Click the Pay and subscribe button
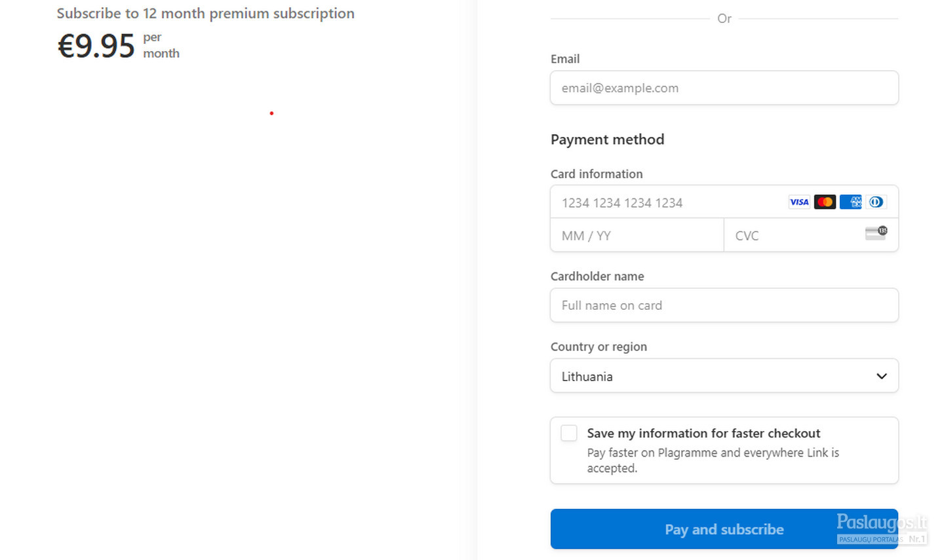The height and width of the screenshot is (560, 944). click(x=724, y=529)
